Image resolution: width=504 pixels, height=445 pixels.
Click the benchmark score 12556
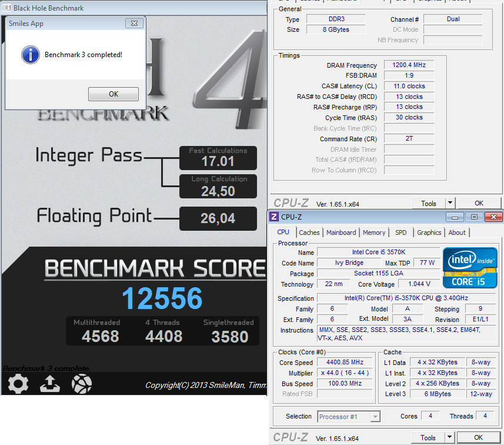162,298
